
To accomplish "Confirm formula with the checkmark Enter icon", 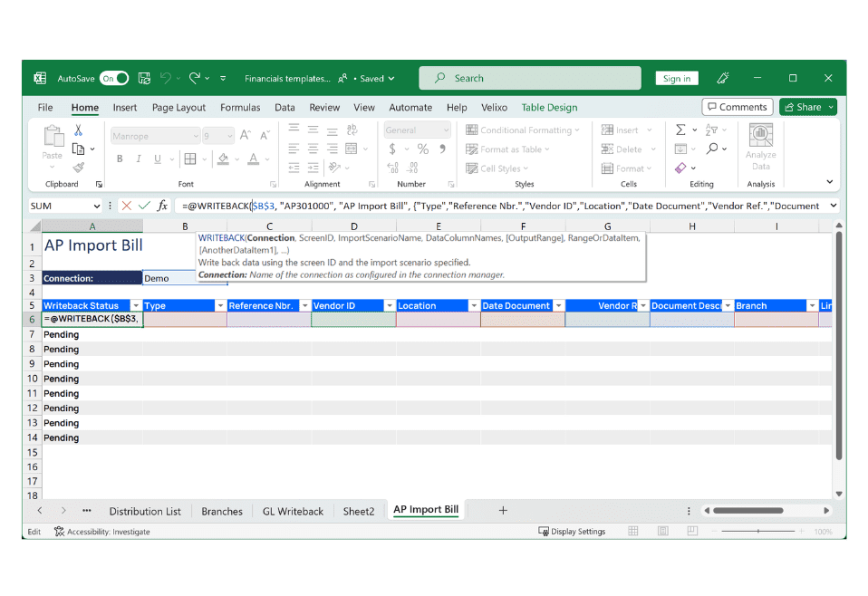I will pos(144,207).
